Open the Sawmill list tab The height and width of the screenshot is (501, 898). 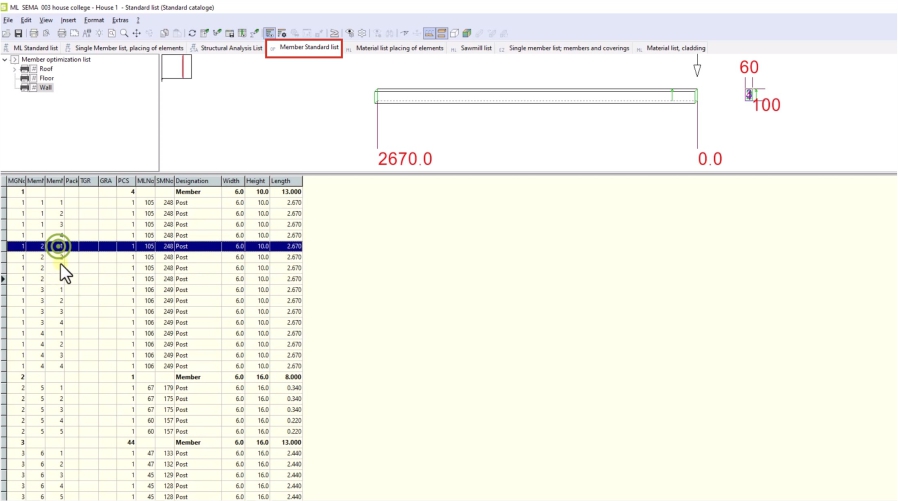pos(476,47)
